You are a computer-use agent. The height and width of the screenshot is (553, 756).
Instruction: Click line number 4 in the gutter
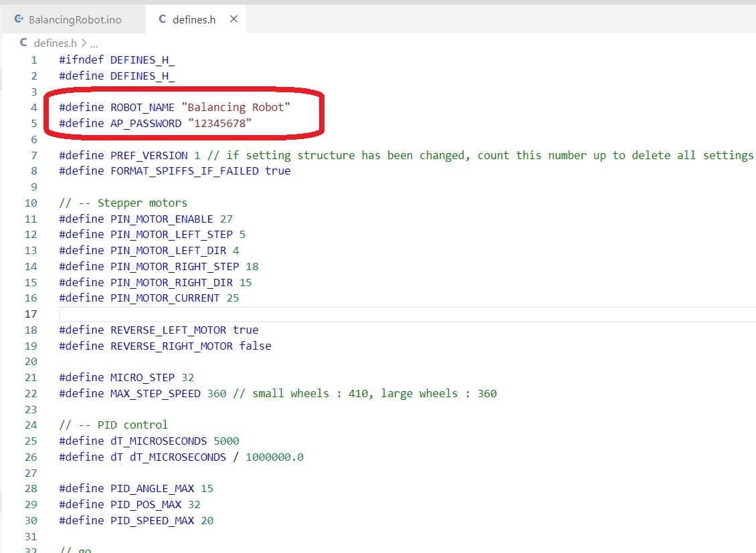pos(33,107)
